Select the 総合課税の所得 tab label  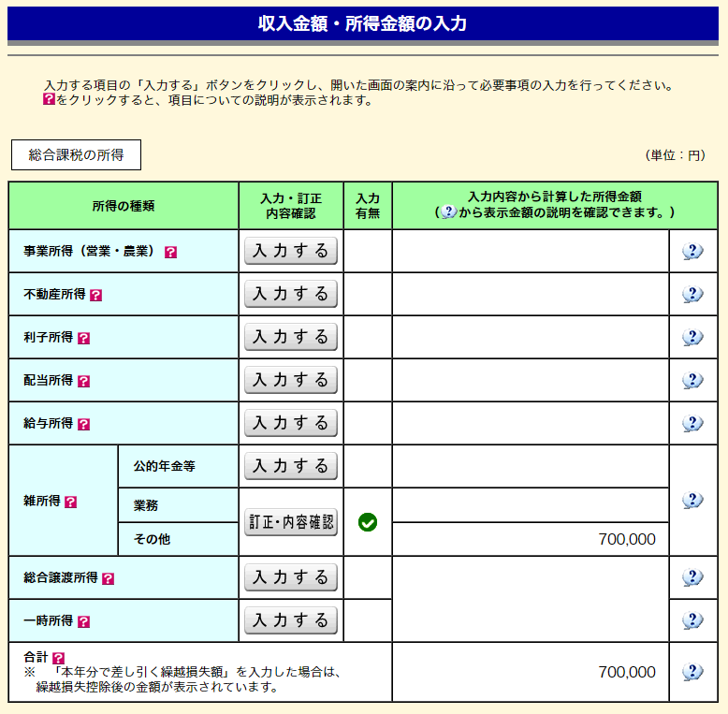click(76, 155)
